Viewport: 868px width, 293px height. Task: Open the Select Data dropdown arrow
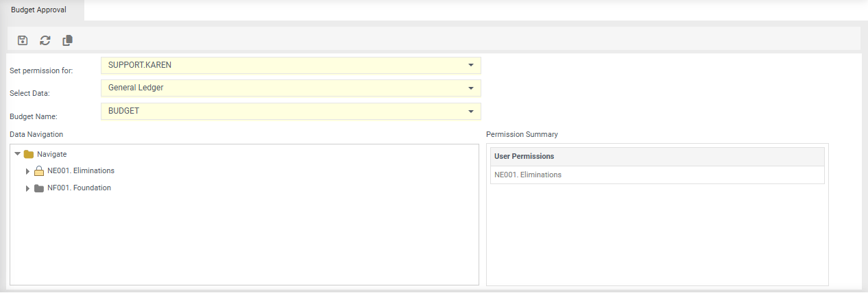[471, 88]
